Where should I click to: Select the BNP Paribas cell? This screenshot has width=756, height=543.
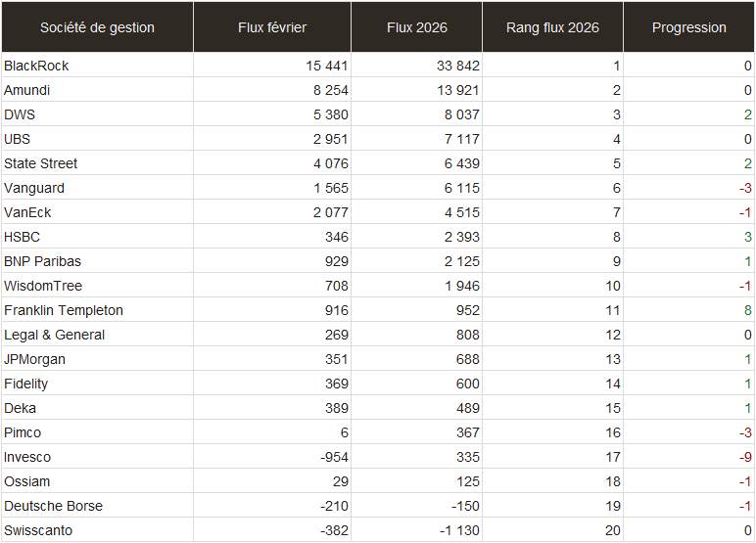pos(42,261)
